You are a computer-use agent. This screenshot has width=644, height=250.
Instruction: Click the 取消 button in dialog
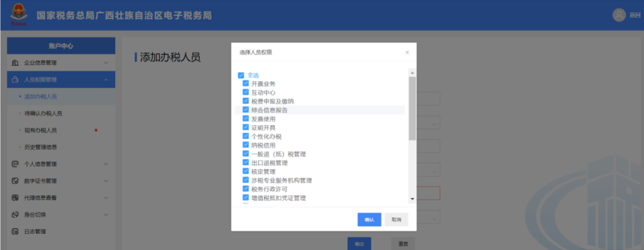(x=397, y=220)
